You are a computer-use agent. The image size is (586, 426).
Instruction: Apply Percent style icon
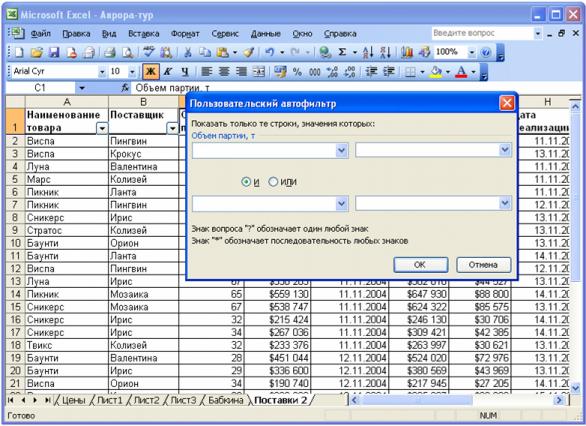tap(297, 71)
